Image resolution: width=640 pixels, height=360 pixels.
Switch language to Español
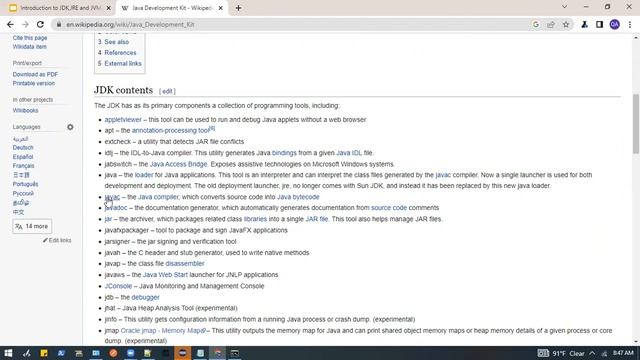click(x=23, y=157)
